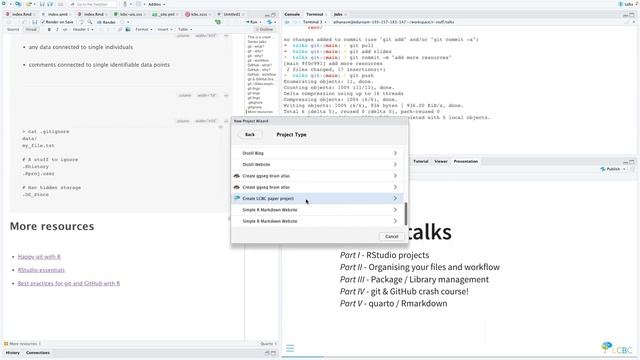Click the Render button
Screen dimensions: 640x360
[106, 22]
